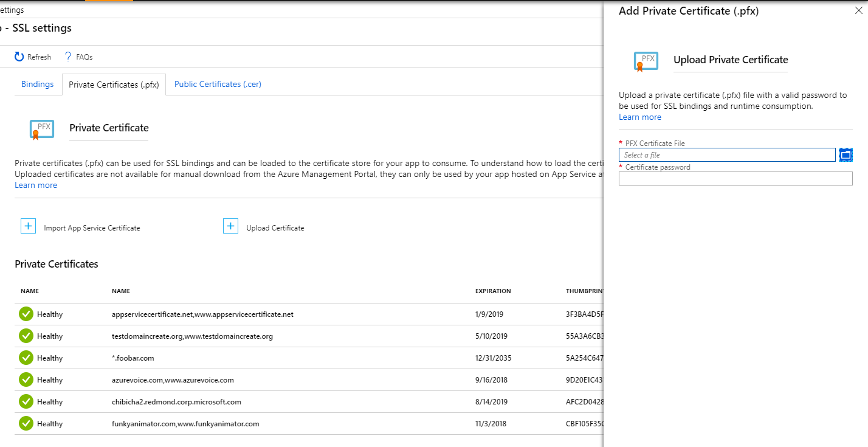Switch to the Bindings tab
Screen dimensions: 868x447
[38, 85]
